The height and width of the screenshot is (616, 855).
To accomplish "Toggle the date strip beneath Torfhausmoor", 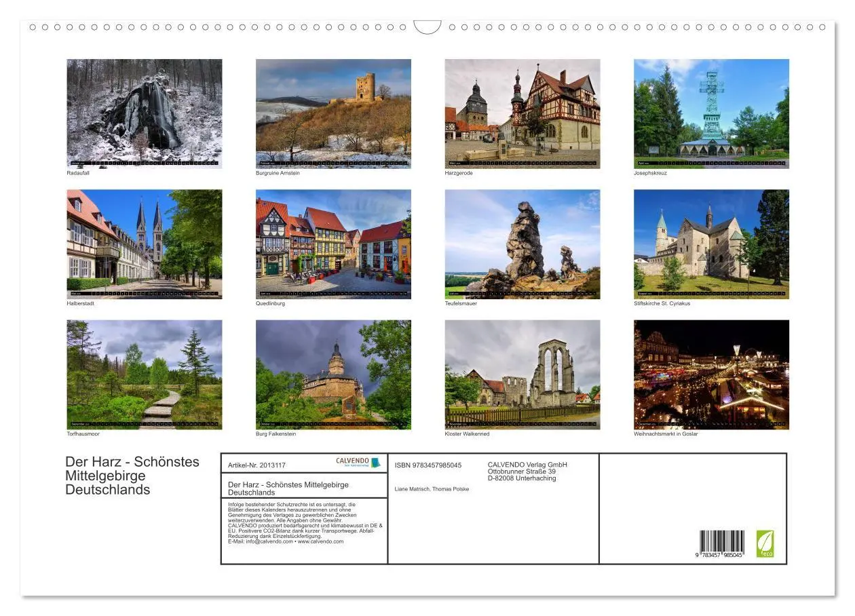I will (x=144, y=423).
